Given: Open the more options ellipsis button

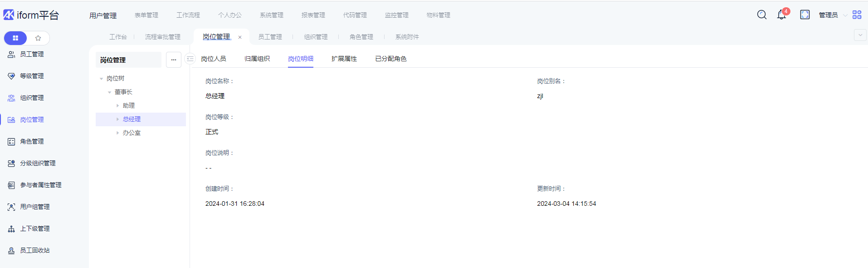Looking at the screenshot, I should click(174, 60).
